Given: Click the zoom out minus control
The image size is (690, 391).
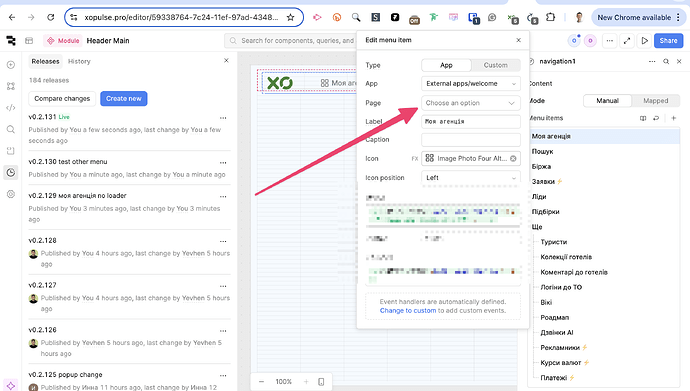Looking at the screenshot, I should pos(261,382).
